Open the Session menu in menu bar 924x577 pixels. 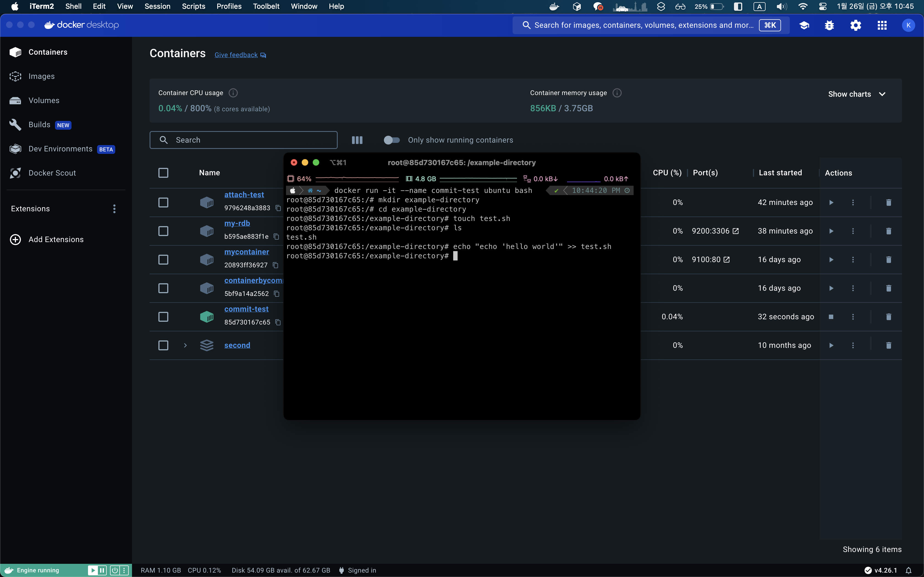tap(157, 6)
